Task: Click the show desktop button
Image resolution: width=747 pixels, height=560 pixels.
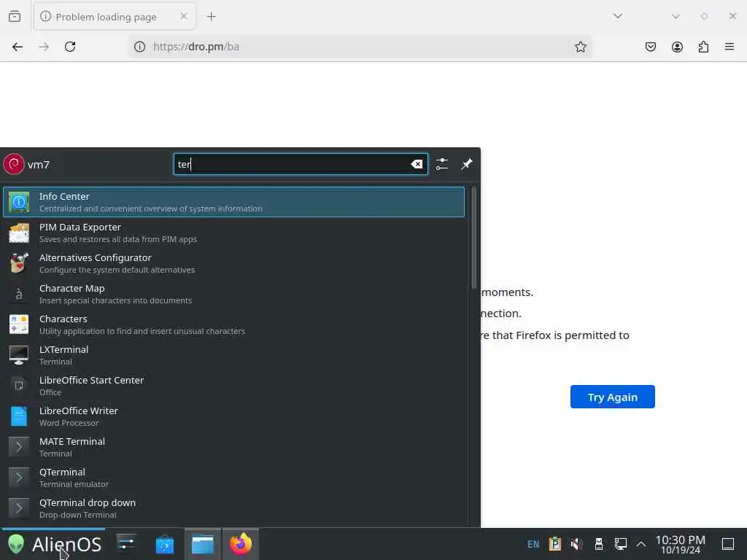Action: [728, 544]
